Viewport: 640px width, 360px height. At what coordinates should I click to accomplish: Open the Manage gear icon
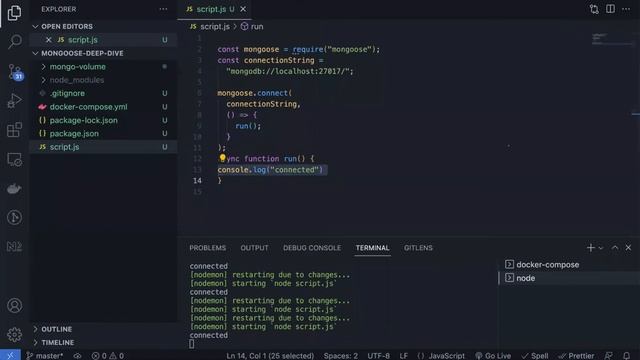14,335
